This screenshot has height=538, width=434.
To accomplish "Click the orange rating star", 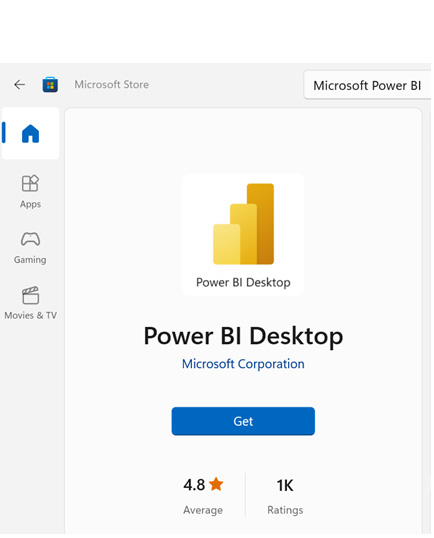I will tap(216, 484).
